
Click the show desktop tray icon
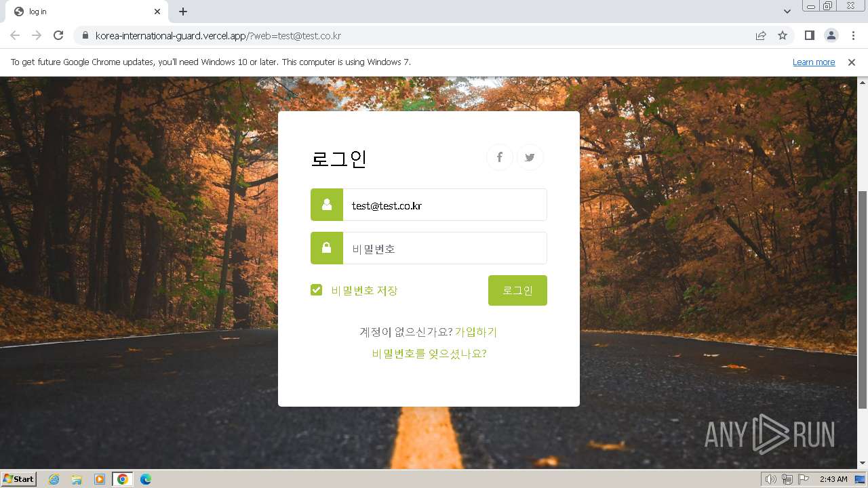point(860,479)
